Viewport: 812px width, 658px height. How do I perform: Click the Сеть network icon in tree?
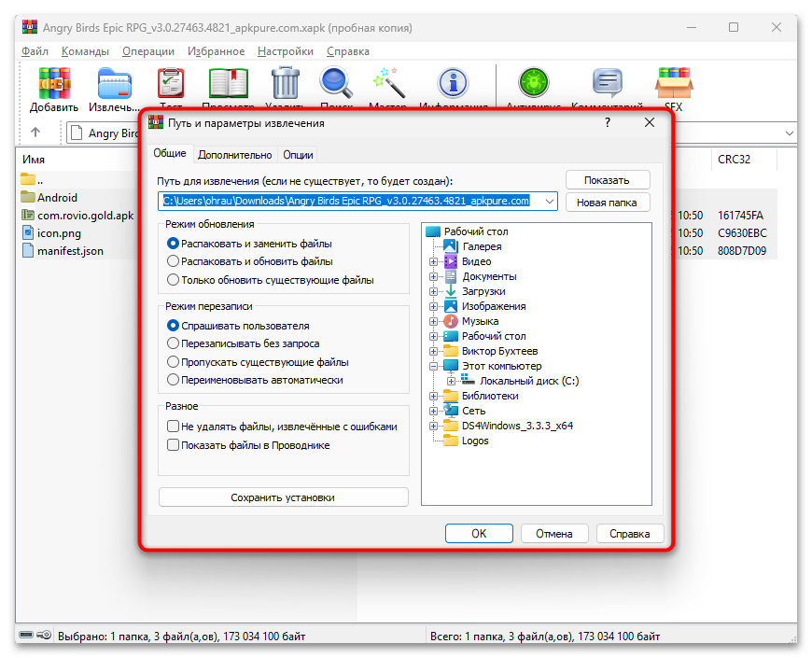click(451, 411)
